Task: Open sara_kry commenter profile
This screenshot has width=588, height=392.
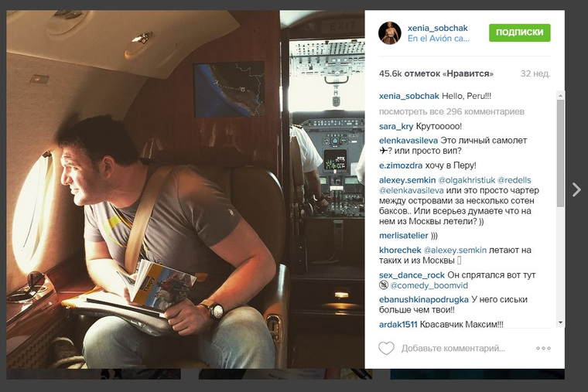Action: tap(395, 127)
